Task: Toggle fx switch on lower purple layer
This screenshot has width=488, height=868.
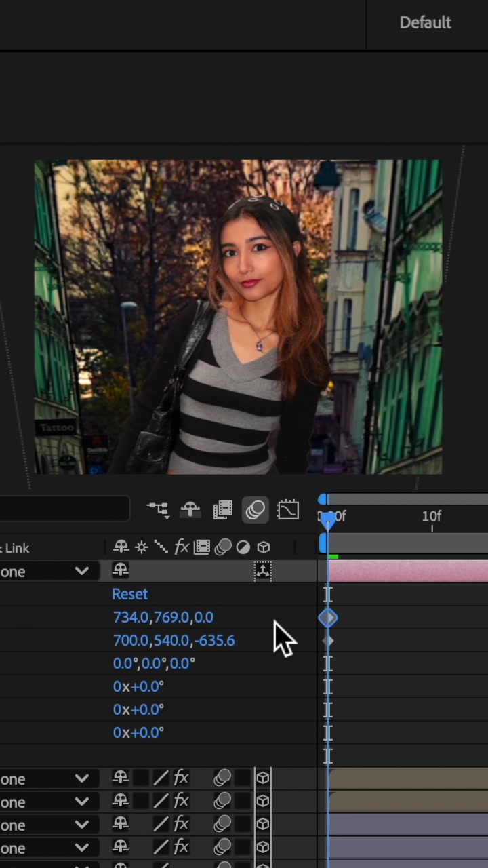Action: coord(181,847)
